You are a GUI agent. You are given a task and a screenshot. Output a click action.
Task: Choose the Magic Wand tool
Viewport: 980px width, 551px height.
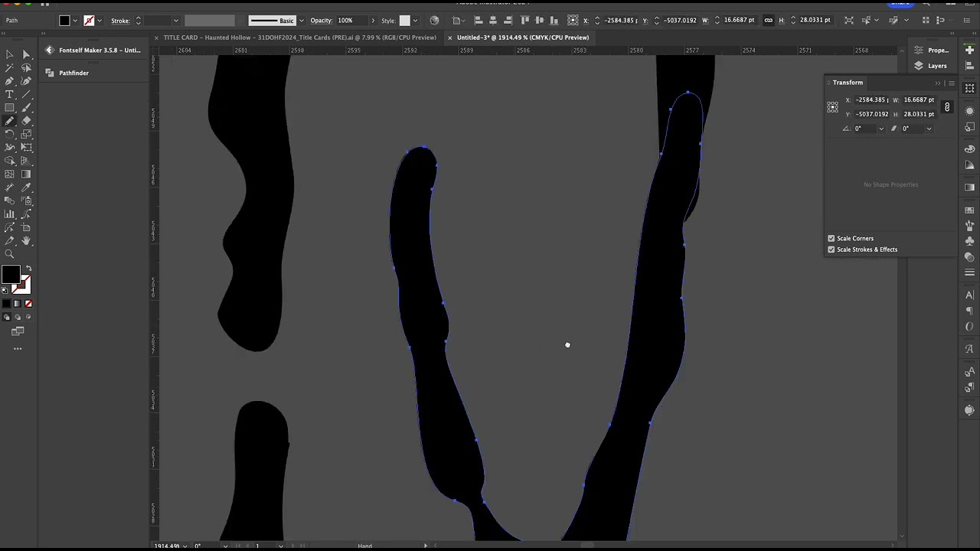point(9,67)
